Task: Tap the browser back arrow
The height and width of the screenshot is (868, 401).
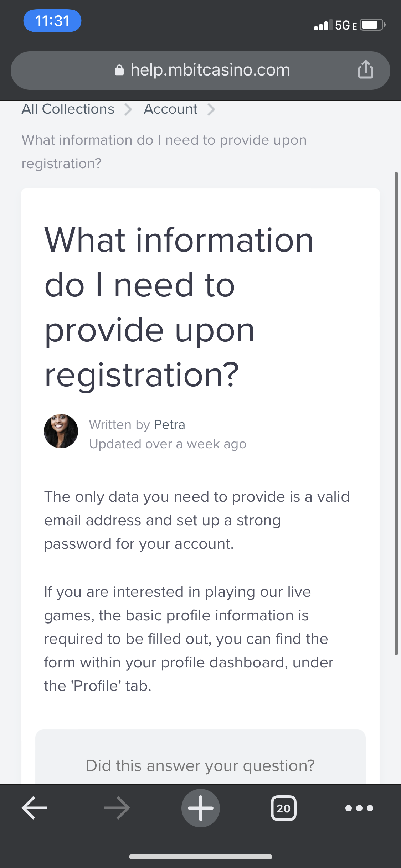Action: (x=35, y=808)
